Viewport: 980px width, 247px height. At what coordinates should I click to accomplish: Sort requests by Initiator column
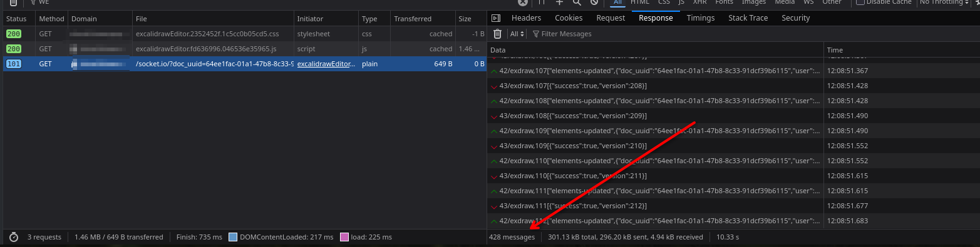tap(326, 19)
